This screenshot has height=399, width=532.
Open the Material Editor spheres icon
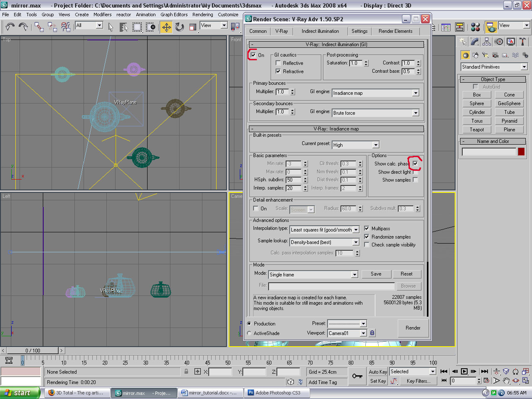pos(475,27)
